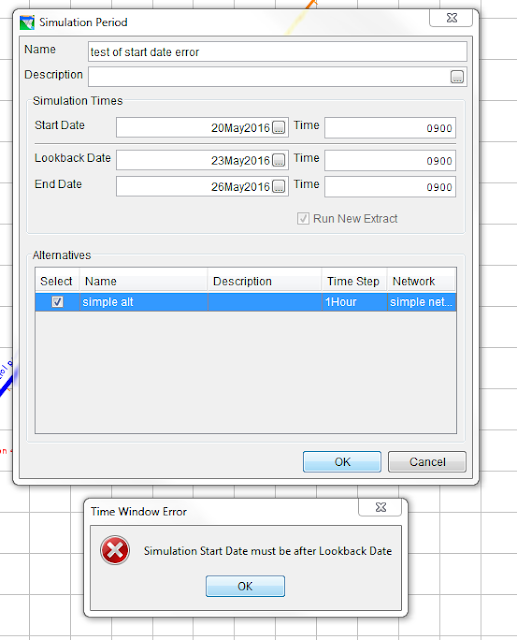Click the Lookback Date Time field

coord(390,160)
